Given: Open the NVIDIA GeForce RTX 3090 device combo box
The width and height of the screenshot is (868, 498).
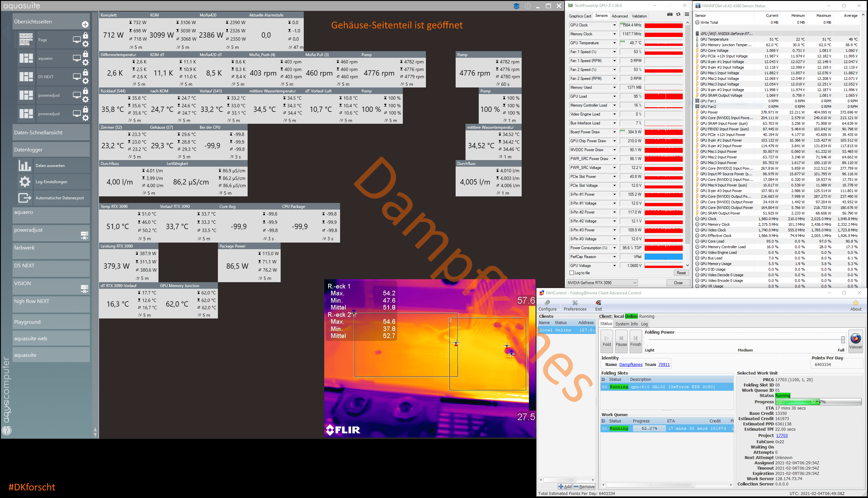Looking at the screenshot, I should point(602,283).
